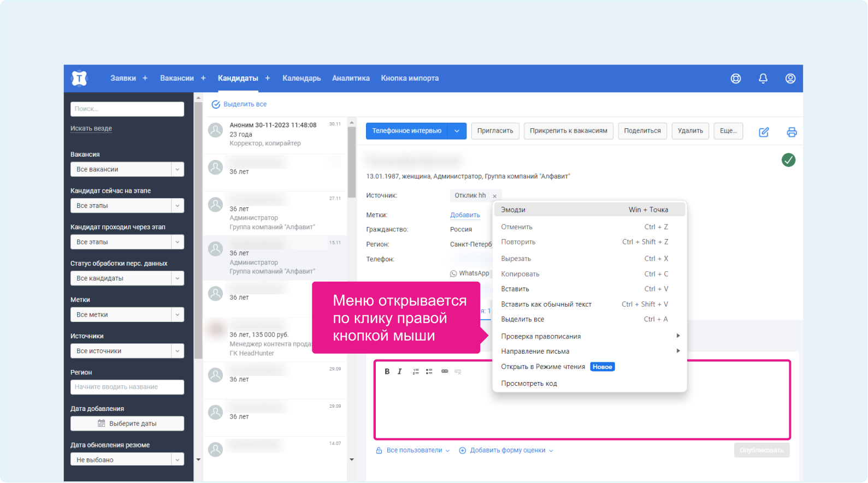Choose Копировать in the context menu

(x=589, y=274)
